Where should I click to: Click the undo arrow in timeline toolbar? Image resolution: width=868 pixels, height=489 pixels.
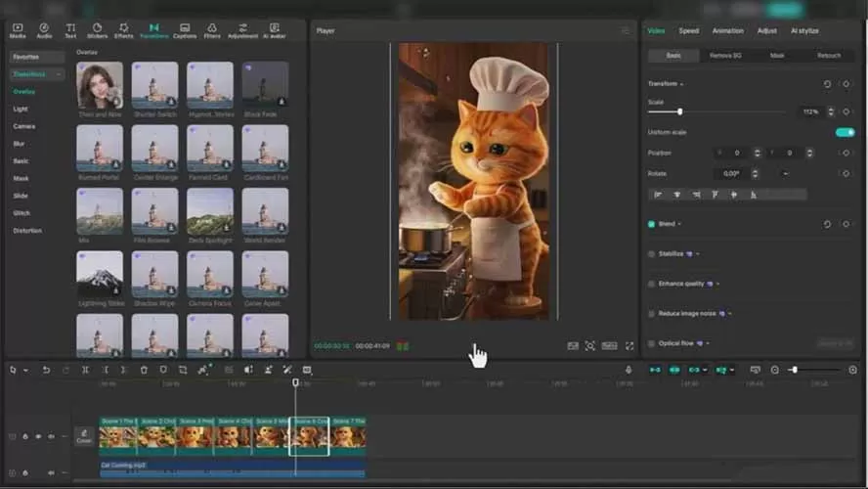point(46,370)
